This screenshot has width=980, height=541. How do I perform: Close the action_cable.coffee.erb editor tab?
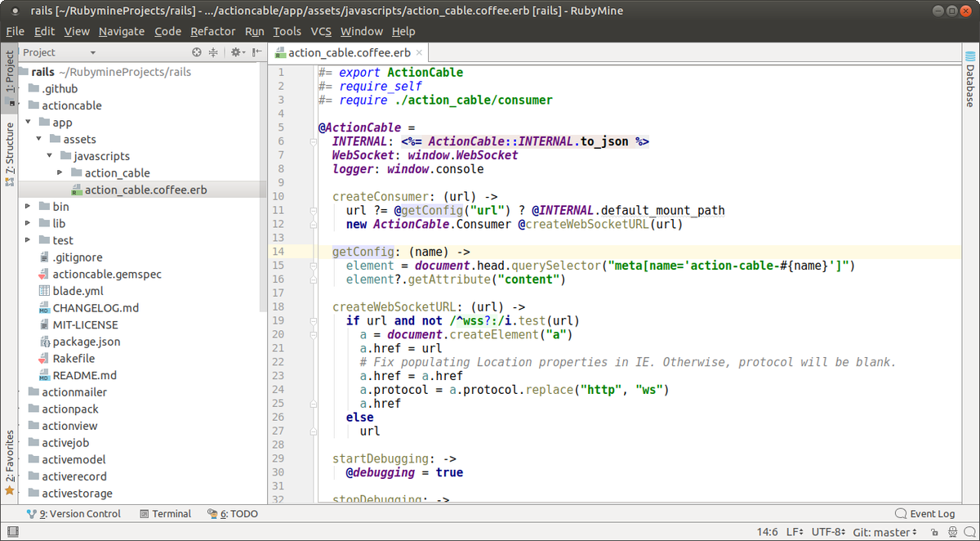[420, 53]
